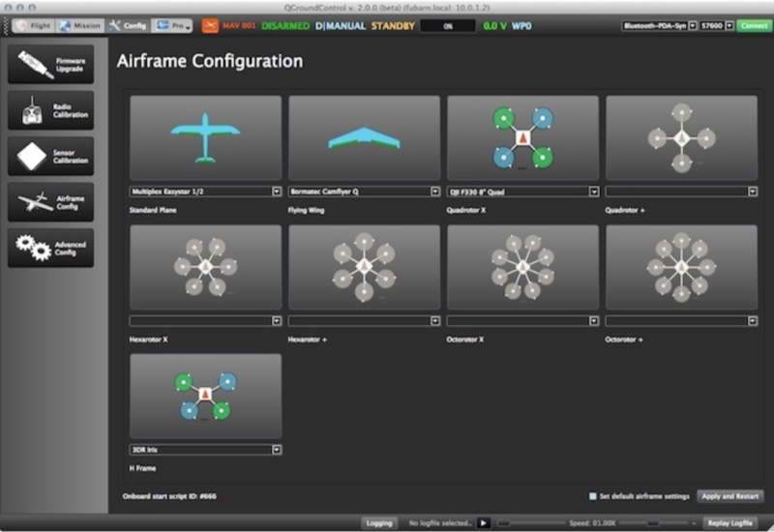Open Radio Calibration from the sidebar
Image resolution: width=774 pixels, height=532 pixels.
point(51,110)
